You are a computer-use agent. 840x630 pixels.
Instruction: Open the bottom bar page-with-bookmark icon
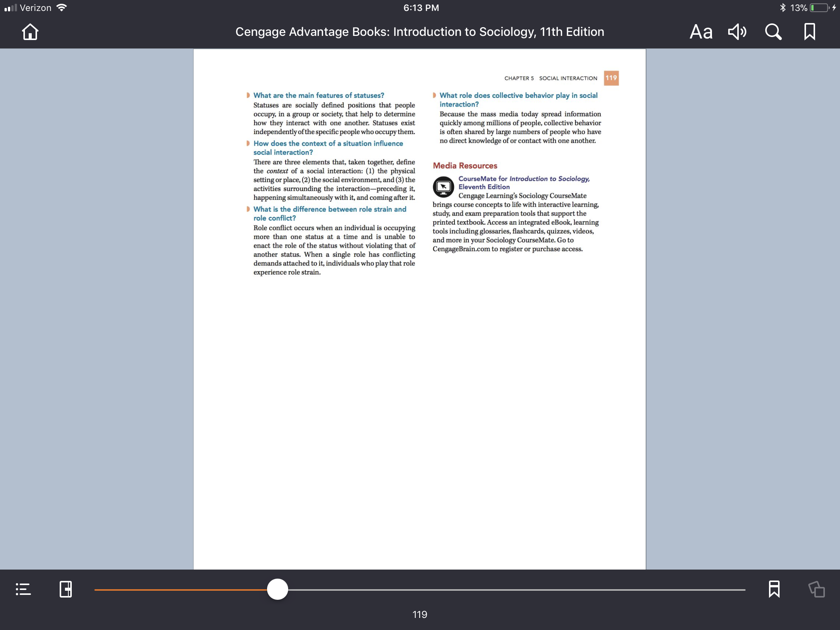click(66, 589)
